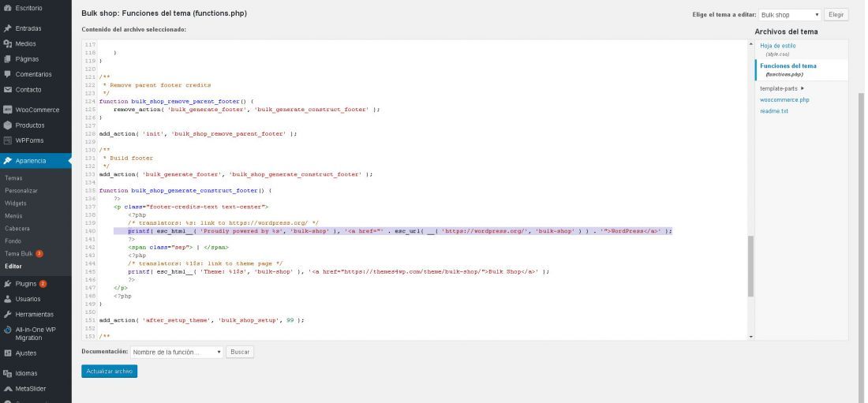
Task: Click the Elegir button
Action: tap(836, 15)
